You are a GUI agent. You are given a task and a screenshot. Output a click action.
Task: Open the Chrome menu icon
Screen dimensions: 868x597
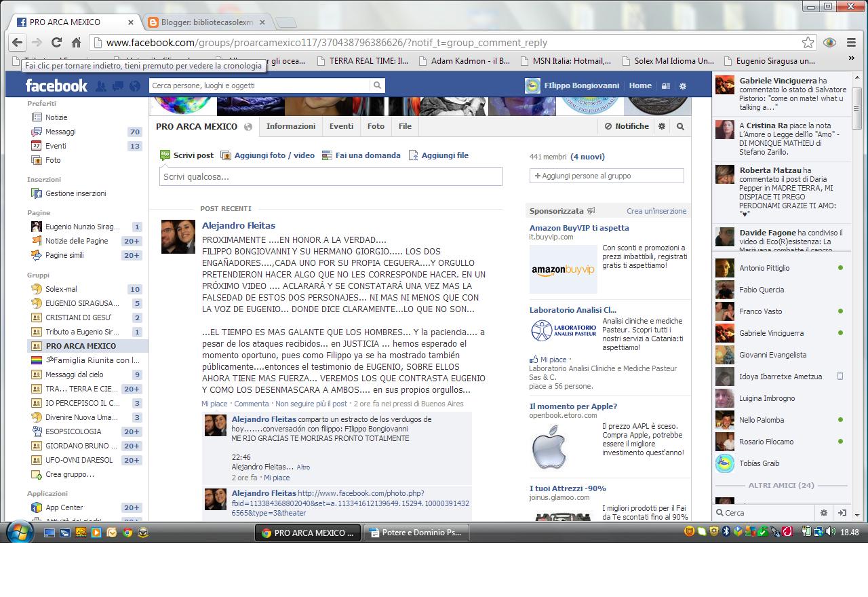point(851,42)
